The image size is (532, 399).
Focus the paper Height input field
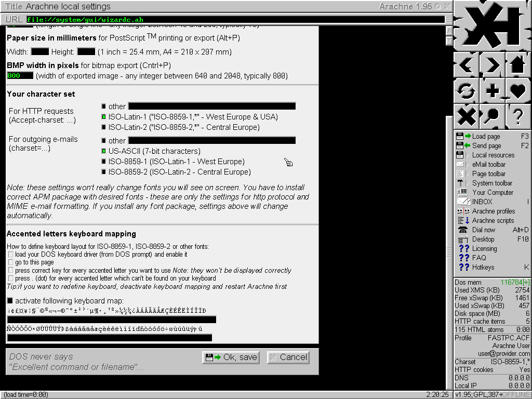point(86,52)
